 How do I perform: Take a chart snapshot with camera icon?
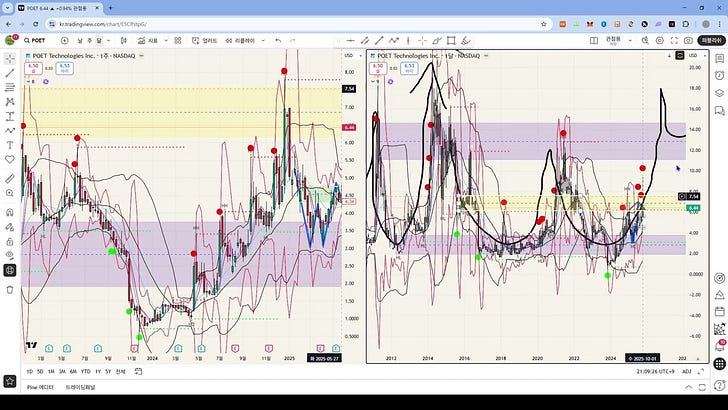[688, 41]
